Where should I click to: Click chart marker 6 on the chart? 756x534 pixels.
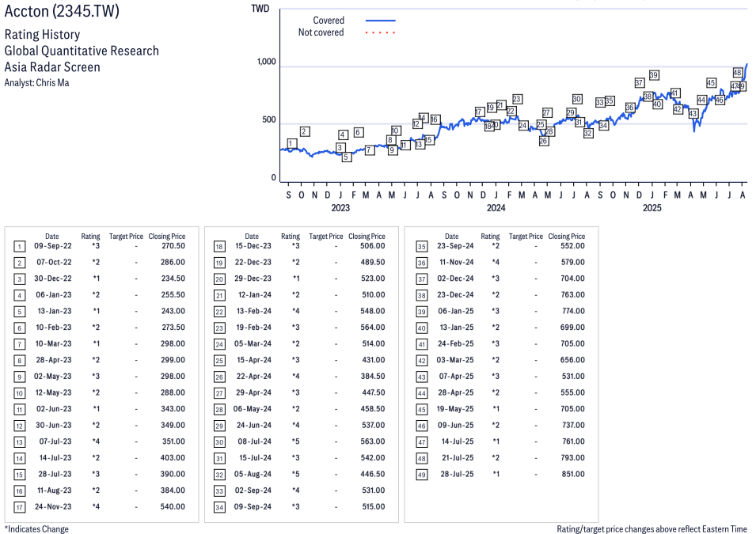point(359,132)
